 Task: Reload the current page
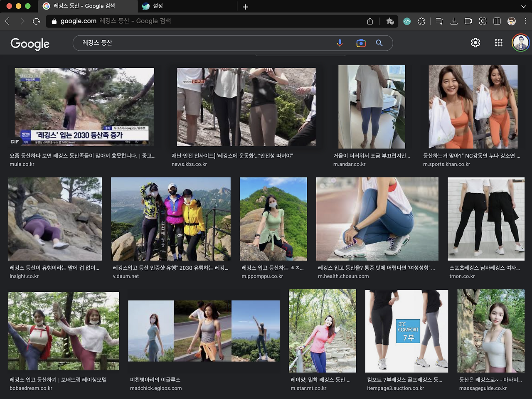point(37,21)
